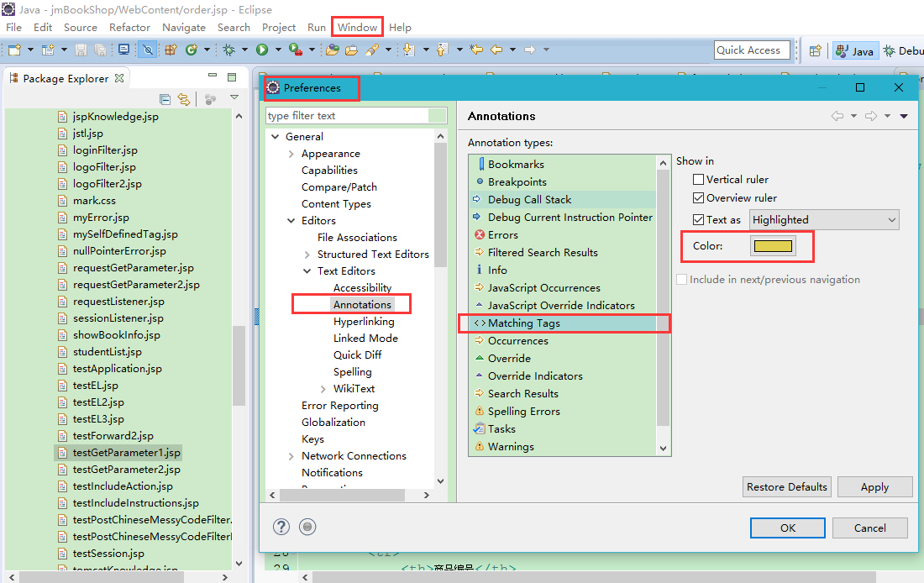
Task: Close the Package Explorer tab
Action: click(x=119, y=78)
